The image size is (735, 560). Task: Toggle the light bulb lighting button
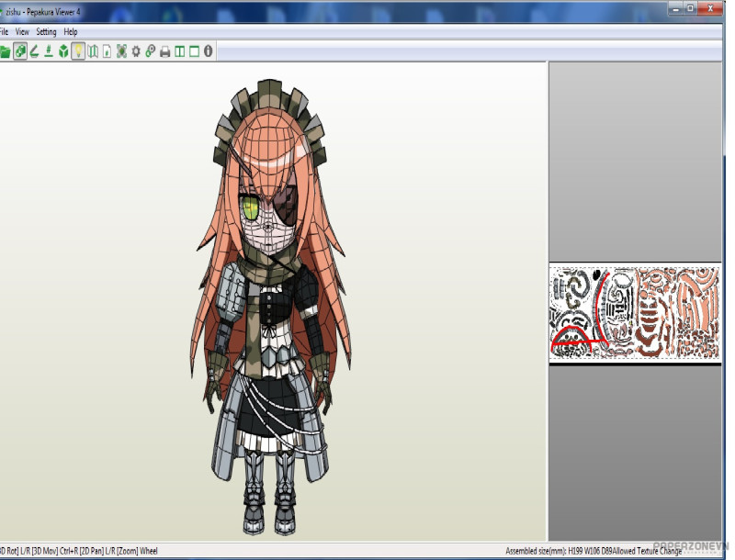tap(78, 51)
